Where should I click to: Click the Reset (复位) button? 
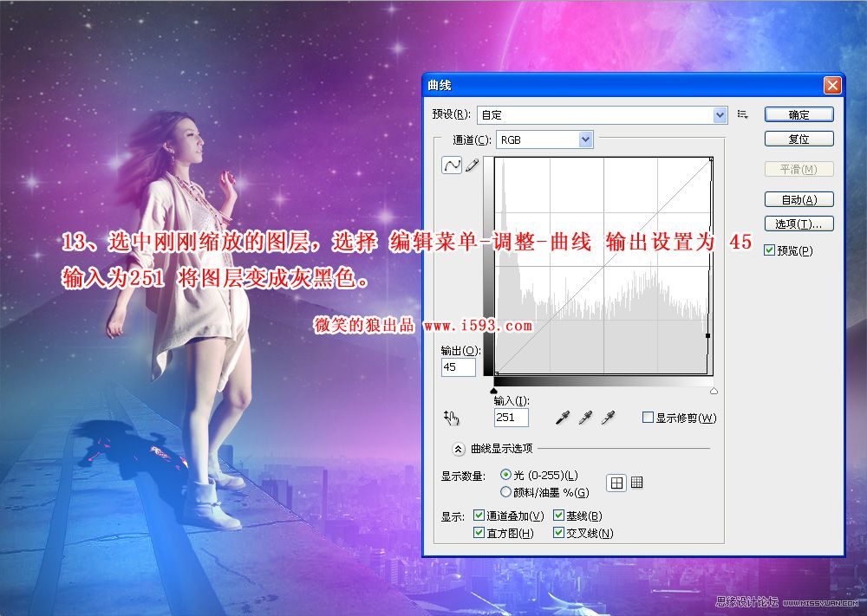point(799,139)
